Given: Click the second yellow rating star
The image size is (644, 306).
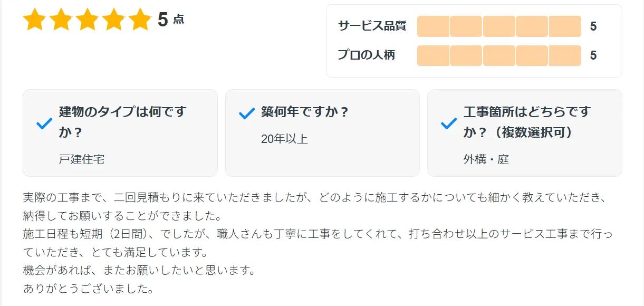Looking at the screenshot, I should tap(61, 20).
